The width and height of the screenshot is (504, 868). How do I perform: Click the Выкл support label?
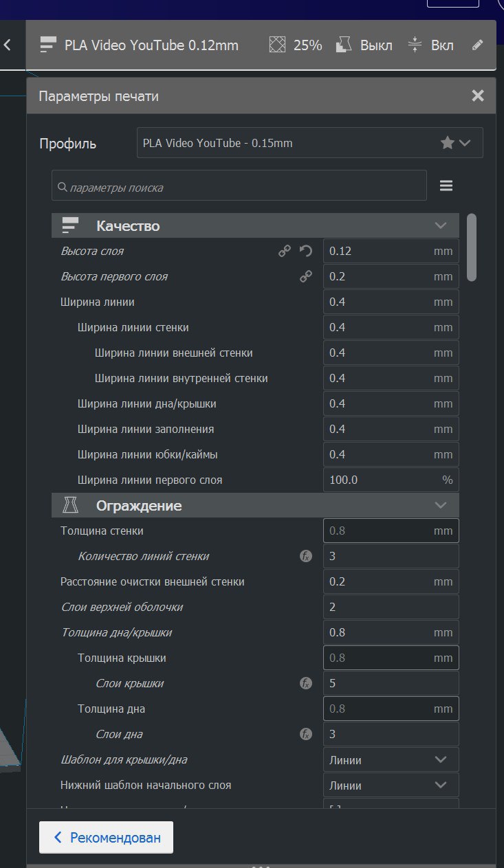[376, 45]
